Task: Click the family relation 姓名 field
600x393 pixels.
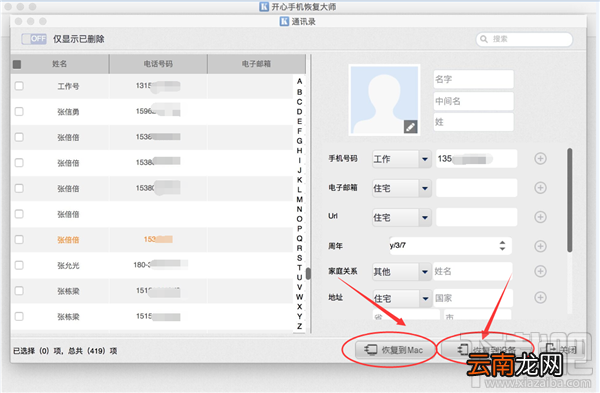Action: (x=473, y=271)
